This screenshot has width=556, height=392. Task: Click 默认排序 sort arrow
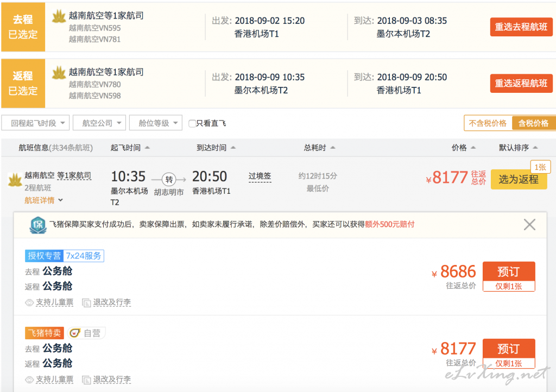[x=535, y=148]
